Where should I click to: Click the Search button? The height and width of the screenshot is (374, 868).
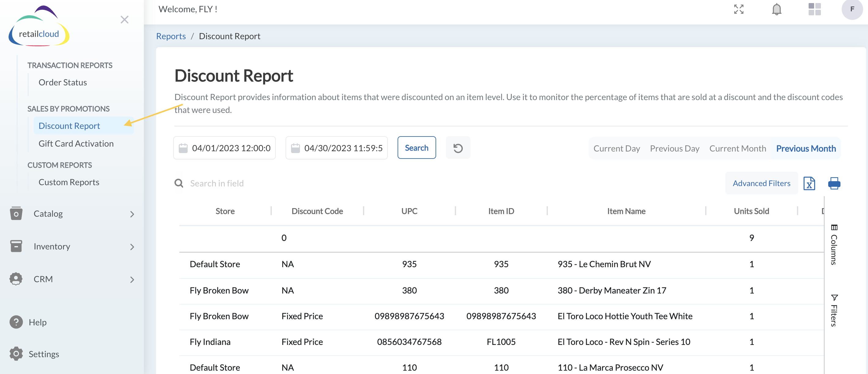pyautogui.click(x=417, y=148)
